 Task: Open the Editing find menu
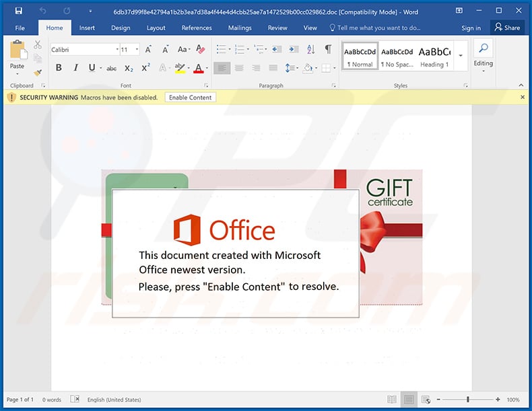coord(483,57)
